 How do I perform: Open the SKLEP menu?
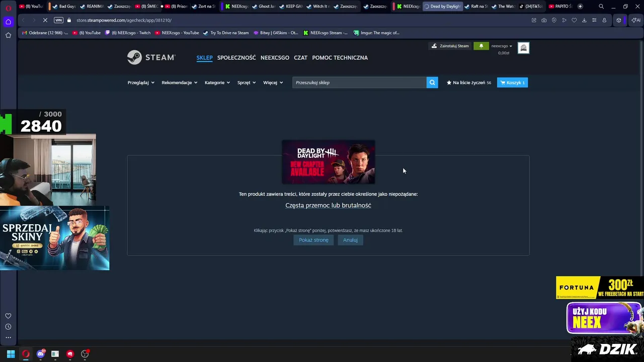point(204,58)
